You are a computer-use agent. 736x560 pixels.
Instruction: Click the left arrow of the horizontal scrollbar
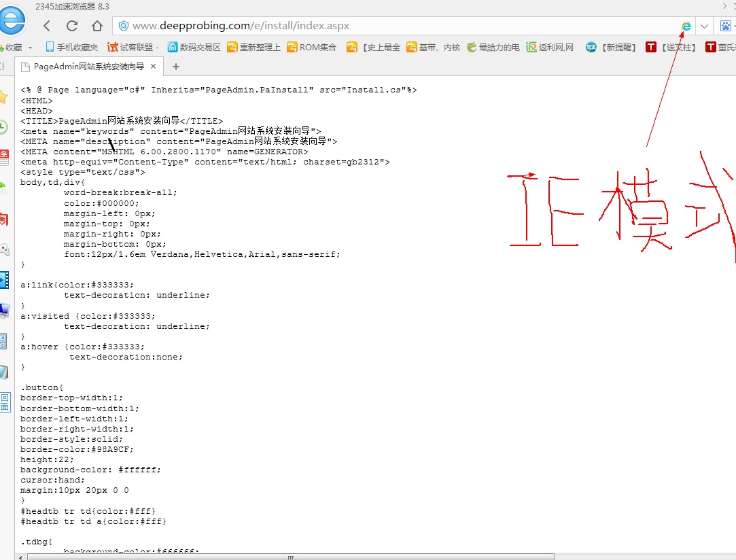[20, 557]
